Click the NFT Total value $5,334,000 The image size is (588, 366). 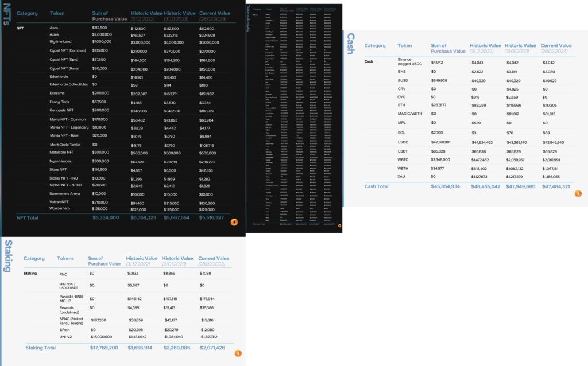[x=106, y=217]
